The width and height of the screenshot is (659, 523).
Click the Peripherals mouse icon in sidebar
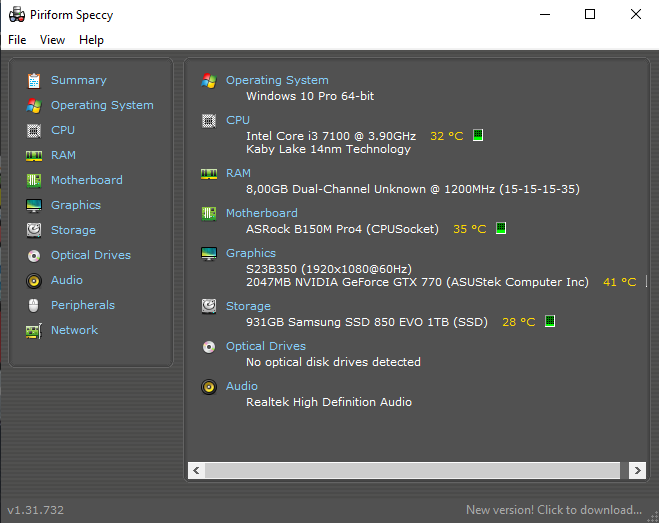pos(34,305)
